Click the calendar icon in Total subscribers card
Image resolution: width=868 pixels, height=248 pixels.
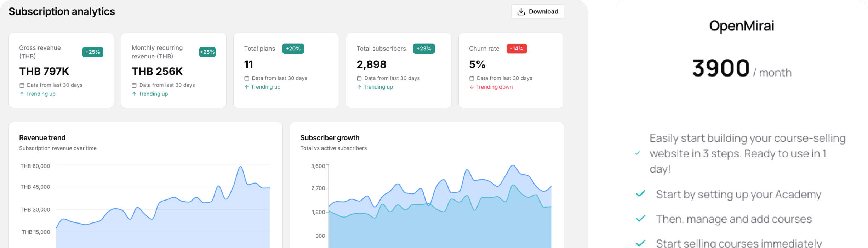[359, 78]
